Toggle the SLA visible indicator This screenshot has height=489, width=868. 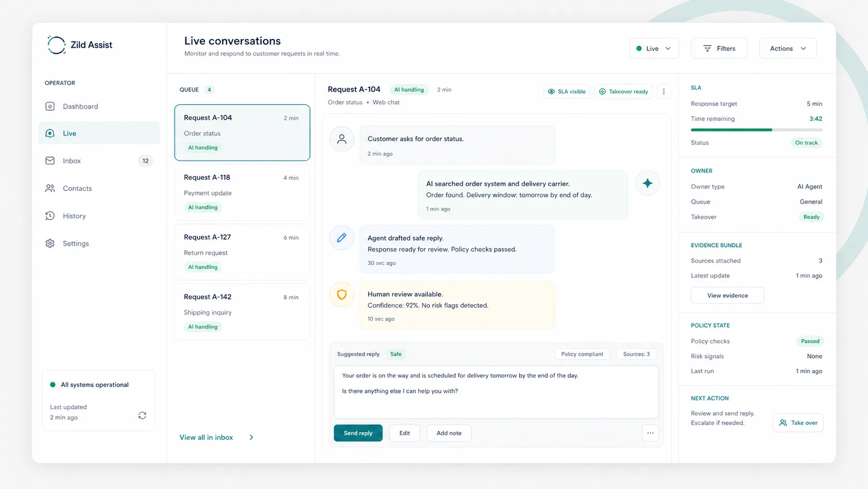[566, 91]
